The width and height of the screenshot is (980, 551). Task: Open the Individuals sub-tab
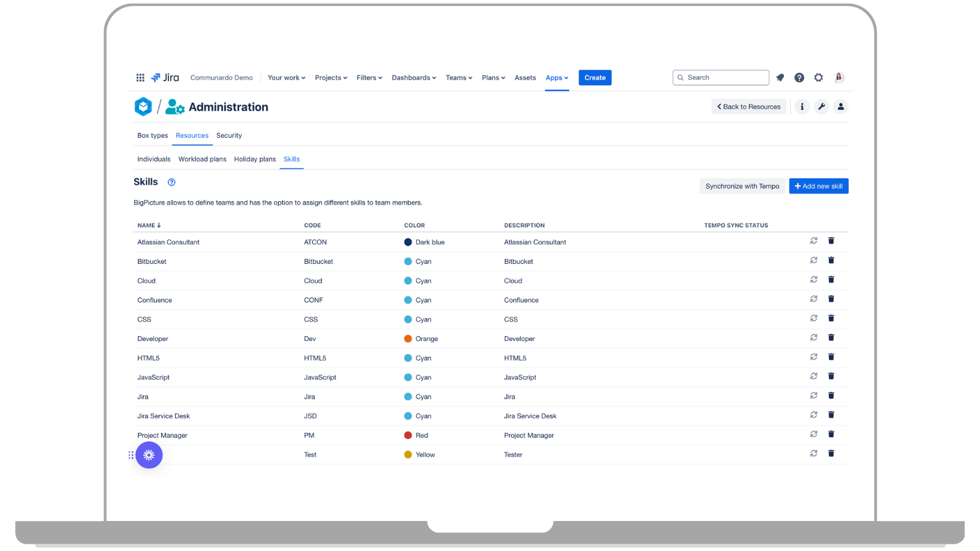point(154,159)
